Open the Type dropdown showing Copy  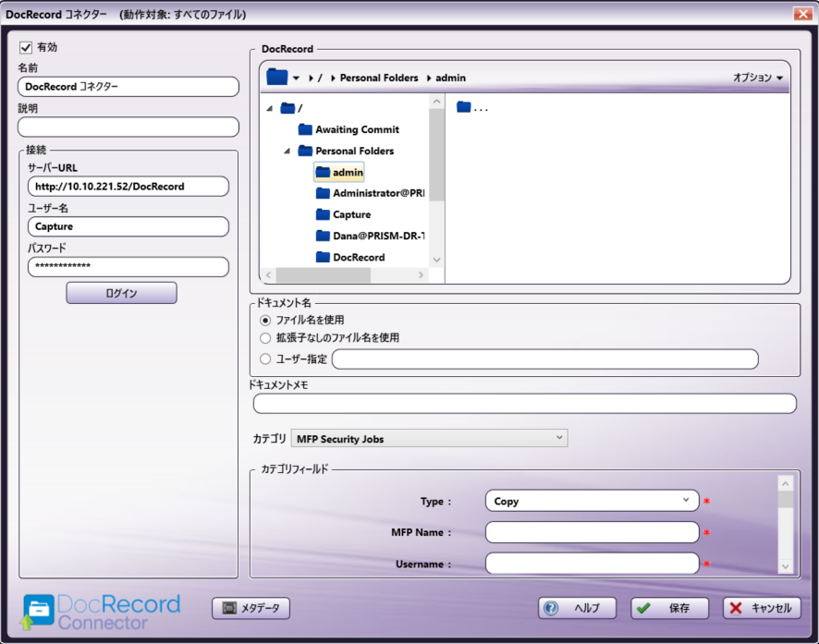tap(592, 501)
